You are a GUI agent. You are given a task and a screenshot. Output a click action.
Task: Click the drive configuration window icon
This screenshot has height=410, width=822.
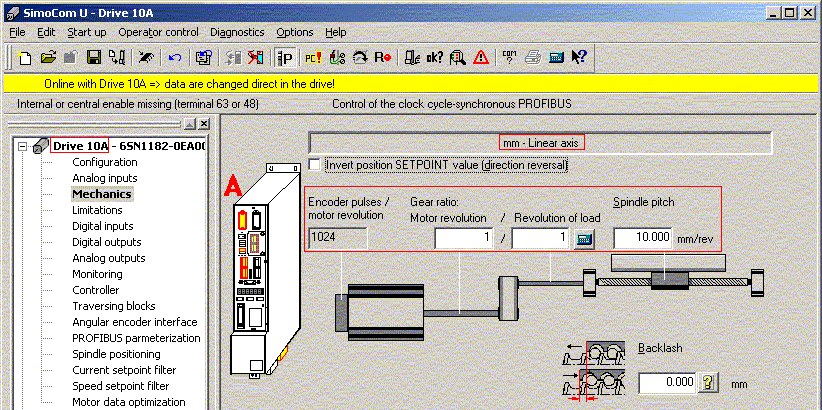[203, 57]
